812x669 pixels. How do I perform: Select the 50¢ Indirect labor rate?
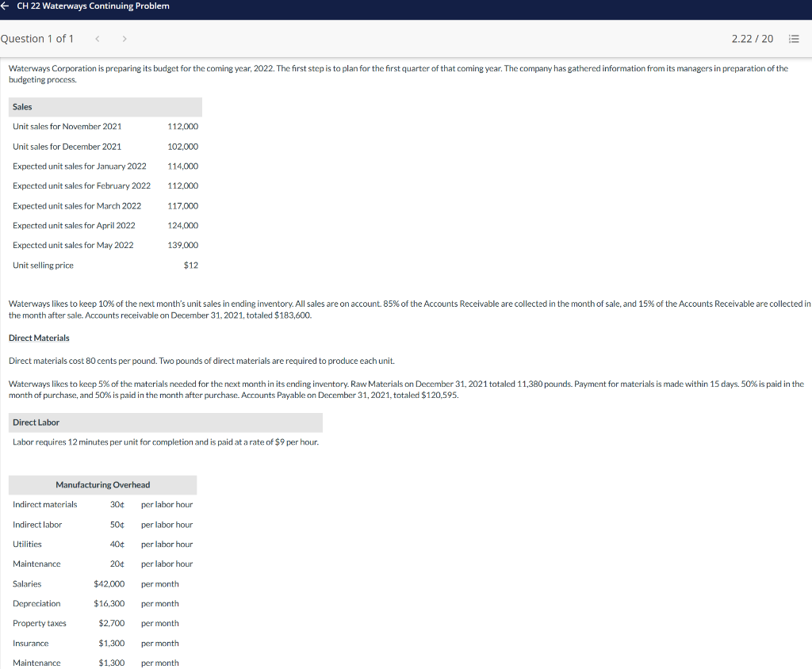click(x=117, y=525)
